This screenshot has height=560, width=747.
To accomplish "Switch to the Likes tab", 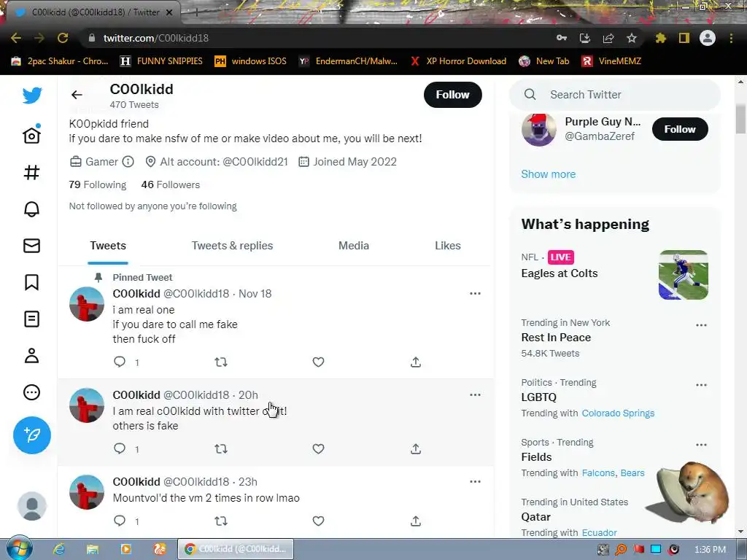I will tap(448, 246).
